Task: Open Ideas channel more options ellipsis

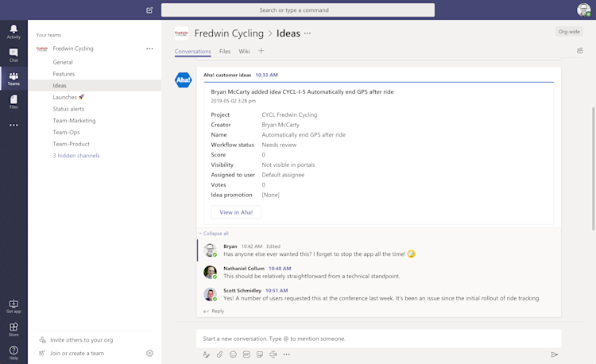Action: [308, 33]
